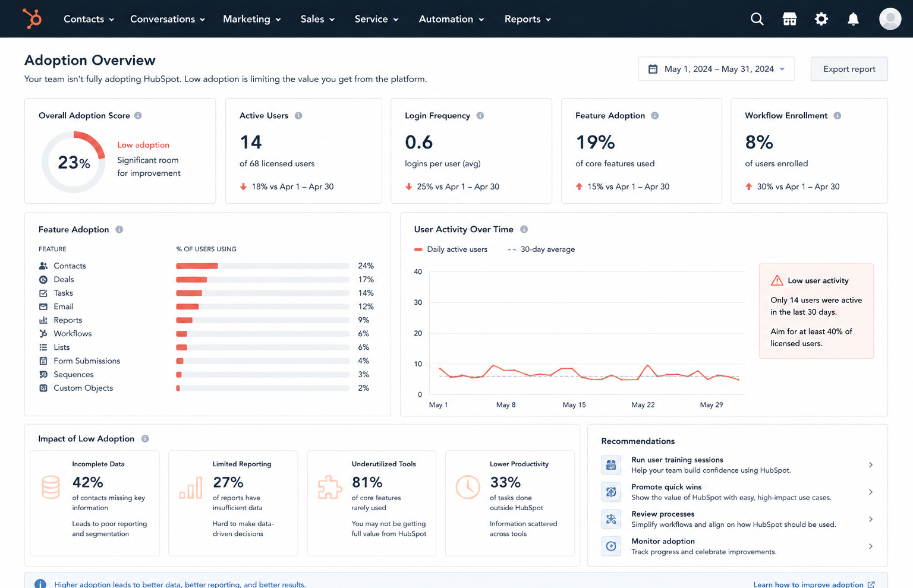Open the settings gear icon
This screenshot has height=588, width=913.
point(821,19)
